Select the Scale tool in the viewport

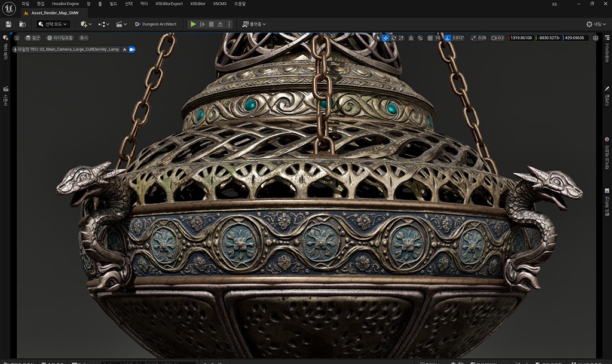coord(402,37)
